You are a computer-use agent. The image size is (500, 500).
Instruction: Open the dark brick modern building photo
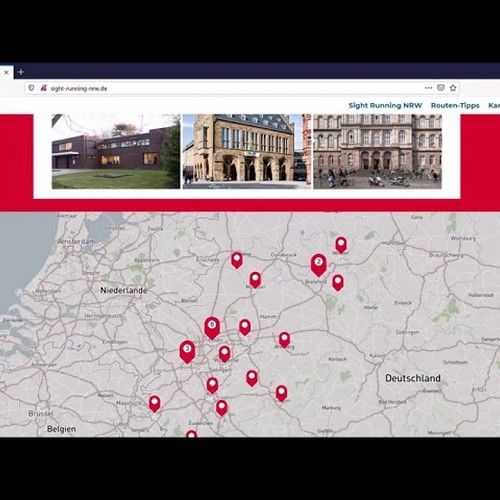click(116, 151)
